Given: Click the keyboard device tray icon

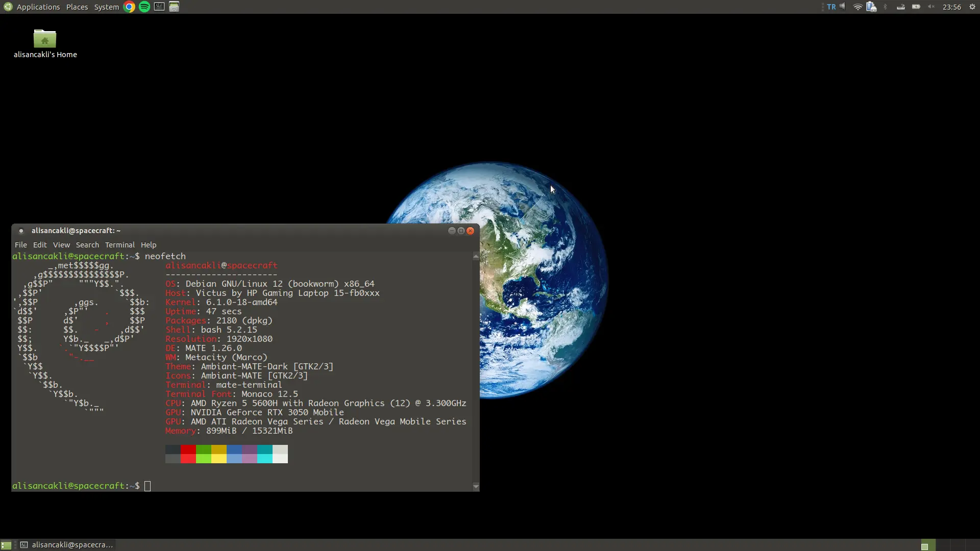Looking at the screenshot, I should (901, 7).
